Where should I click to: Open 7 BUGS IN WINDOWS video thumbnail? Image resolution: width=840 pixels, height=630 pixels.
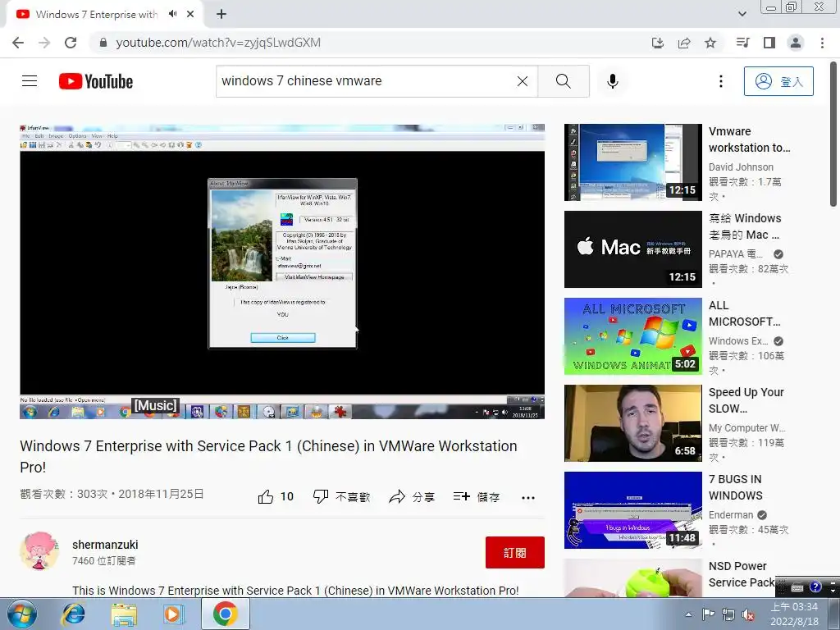tap(633, 510)
